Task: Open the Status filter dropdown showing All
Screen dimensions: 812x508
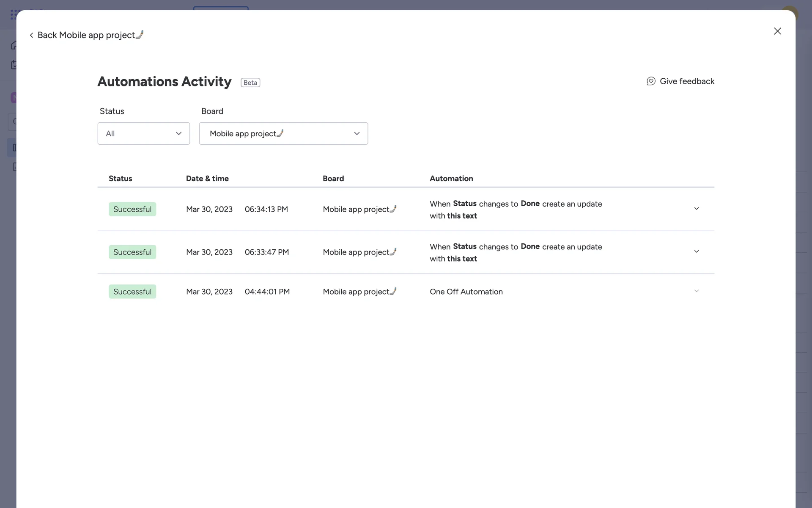Action: click(143, 134)
